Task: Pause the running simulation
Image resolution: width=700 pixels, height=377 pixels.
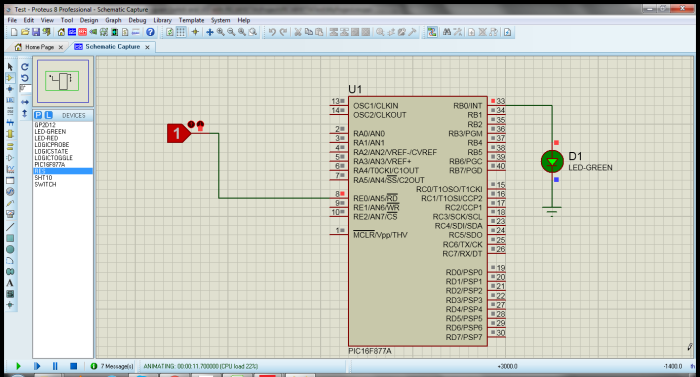Action: (55, 366)
